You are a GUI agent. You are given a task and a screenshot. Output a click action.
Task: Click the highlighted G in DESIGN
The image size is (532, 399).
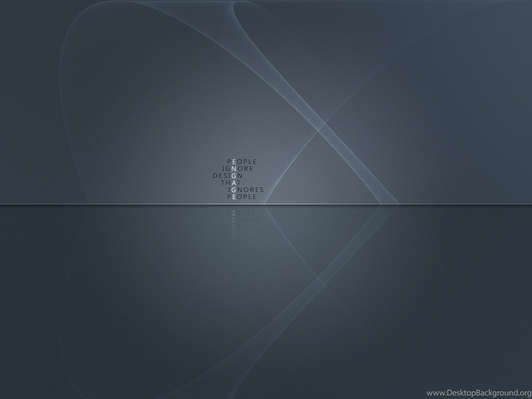coord(234,176)
